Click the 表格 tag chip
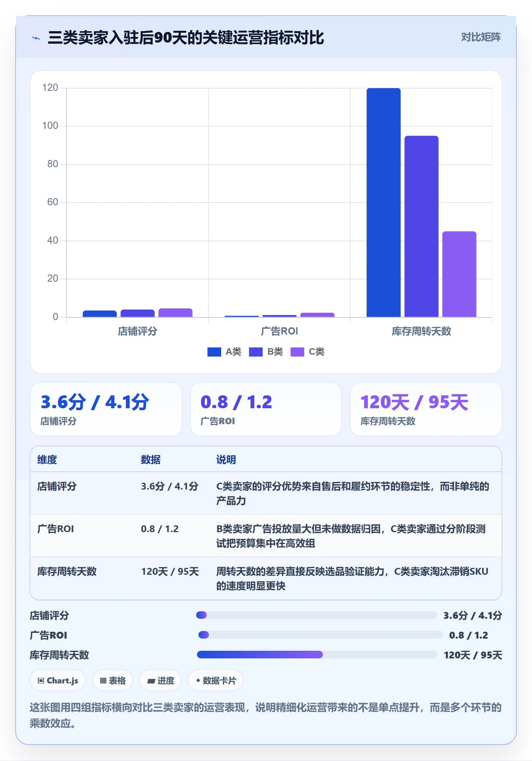Screen dimensions: 532x761 pyautogui.click(x=112, y=680)
